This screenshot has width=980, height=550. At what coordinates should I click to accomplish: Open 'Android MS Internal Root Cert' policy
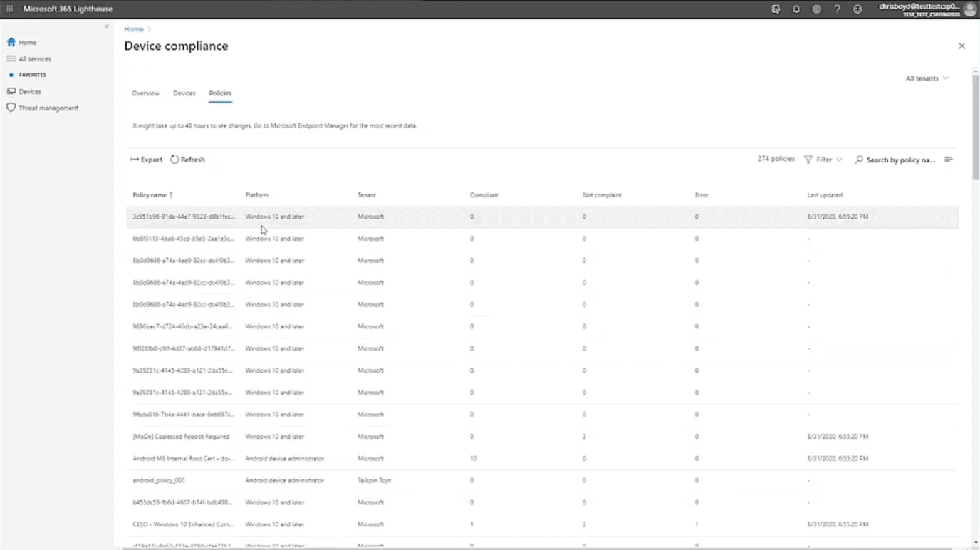[x=184, y=459]
